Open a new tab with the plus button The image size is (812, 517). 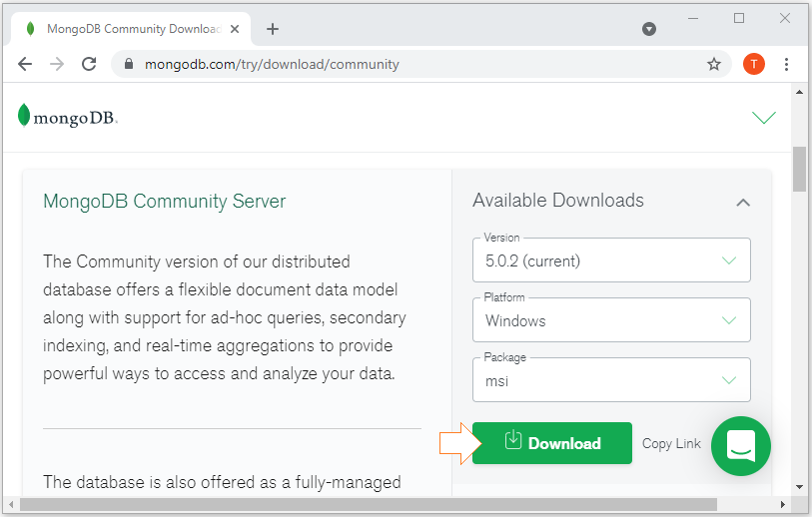click(273, 29)
